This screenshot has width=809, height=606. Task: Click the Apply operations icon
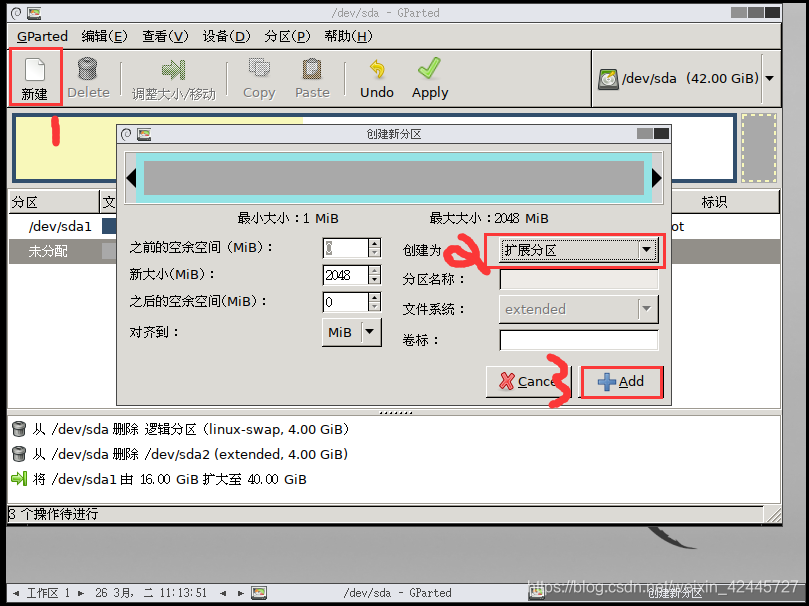coord(429,77)
